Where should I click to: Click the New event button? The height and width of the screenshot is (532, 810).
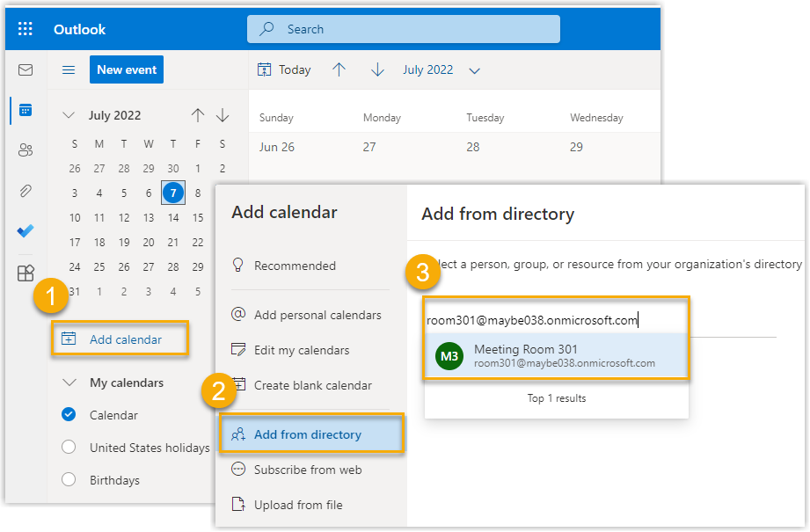click(127, 69)
